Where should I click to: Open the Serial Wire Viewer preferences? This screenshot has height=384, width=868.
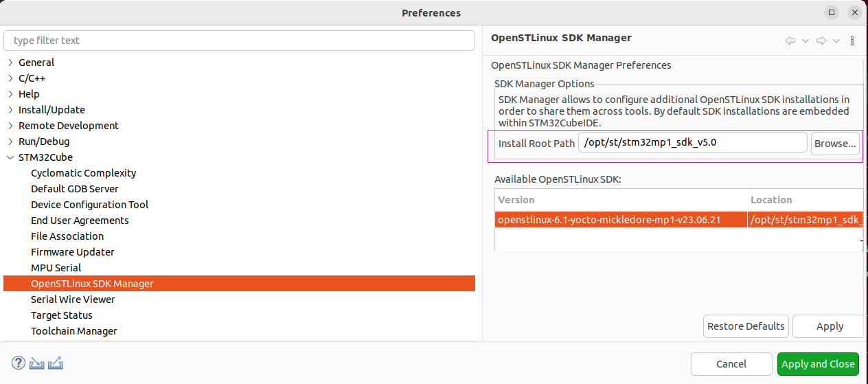click(73, 300)
